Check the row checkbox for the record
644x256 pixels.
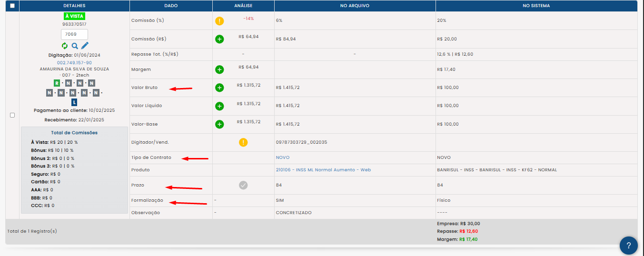point(12,115)
